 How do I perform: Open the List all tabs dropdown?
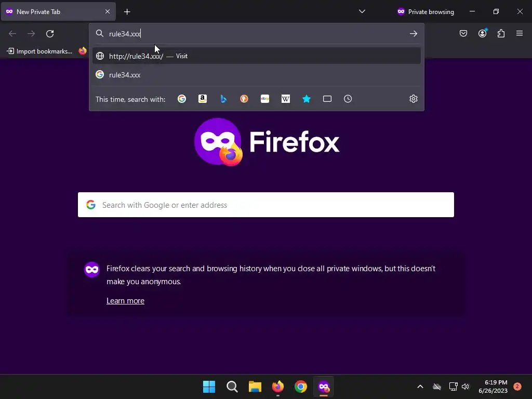click(362, 11)
